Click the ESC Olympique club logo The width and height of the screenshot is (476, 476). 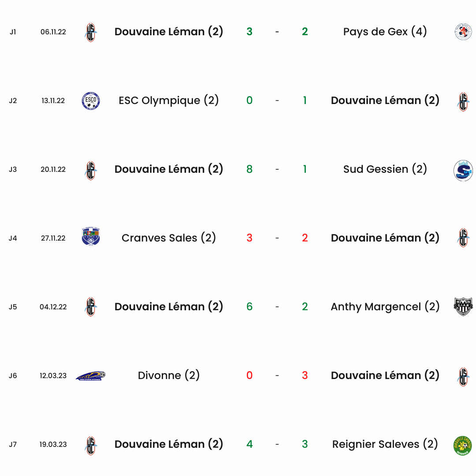point(91,100)
